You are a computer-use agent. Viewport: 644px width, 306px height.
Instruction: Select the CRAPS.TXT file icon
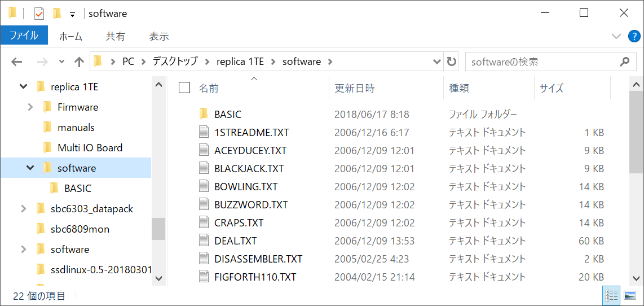tap(204, 223)
